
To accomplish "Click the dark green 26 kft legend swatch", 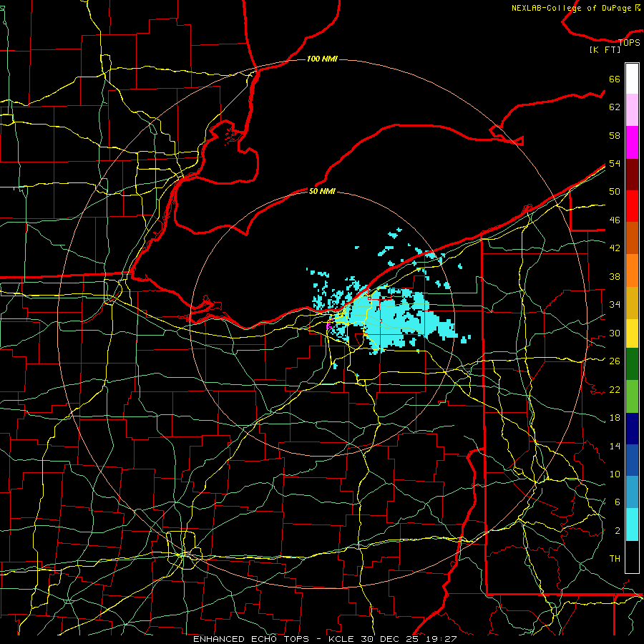I will coord(632,364).
